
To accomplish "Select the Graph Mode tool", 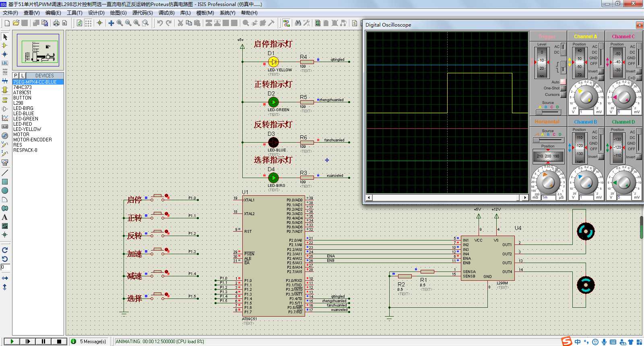I will (x=5, y=118).
